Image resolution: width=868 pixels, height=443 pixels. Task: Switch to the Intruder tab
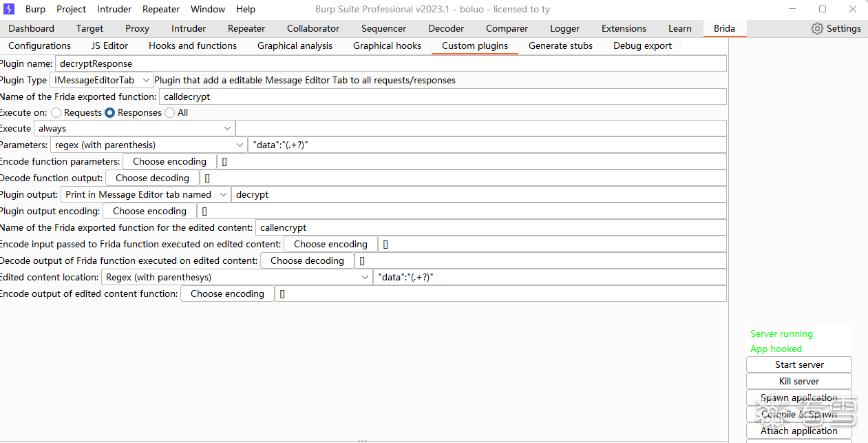pos(189,28)
